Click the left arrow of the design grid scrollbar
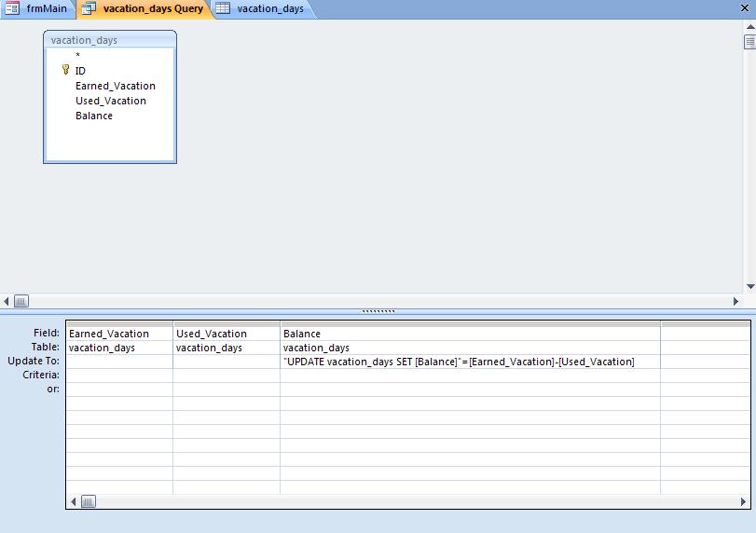 tap(74, 501)
